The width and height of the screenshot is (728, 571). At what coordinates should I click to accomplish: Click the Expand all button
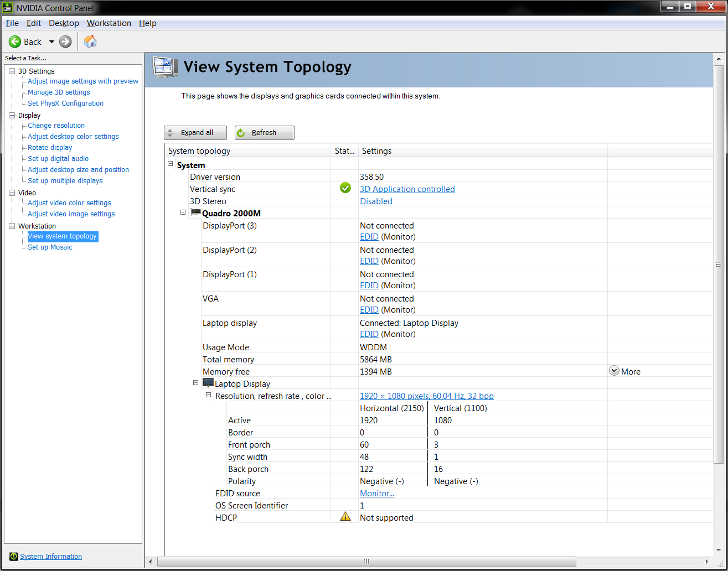tap(196, 133)
